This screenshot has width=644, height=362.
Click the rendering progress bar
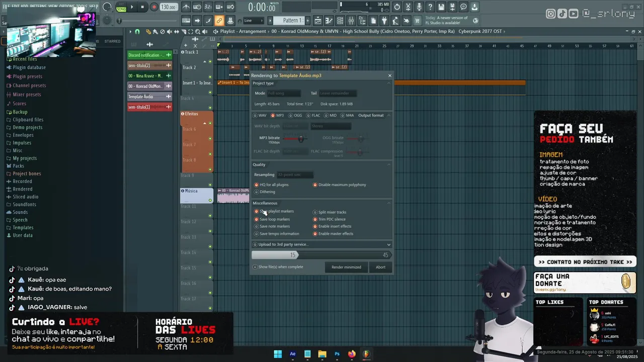pyautogui.click(x=322, y=255)
